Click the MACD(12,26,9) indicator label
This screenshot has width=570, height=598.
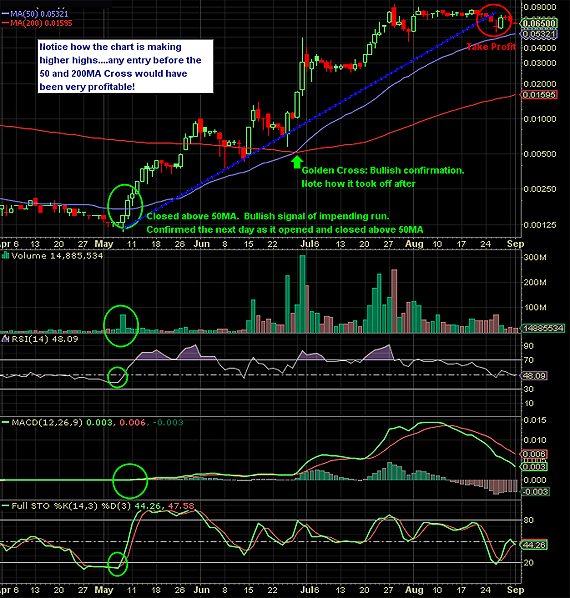(47, 423)
